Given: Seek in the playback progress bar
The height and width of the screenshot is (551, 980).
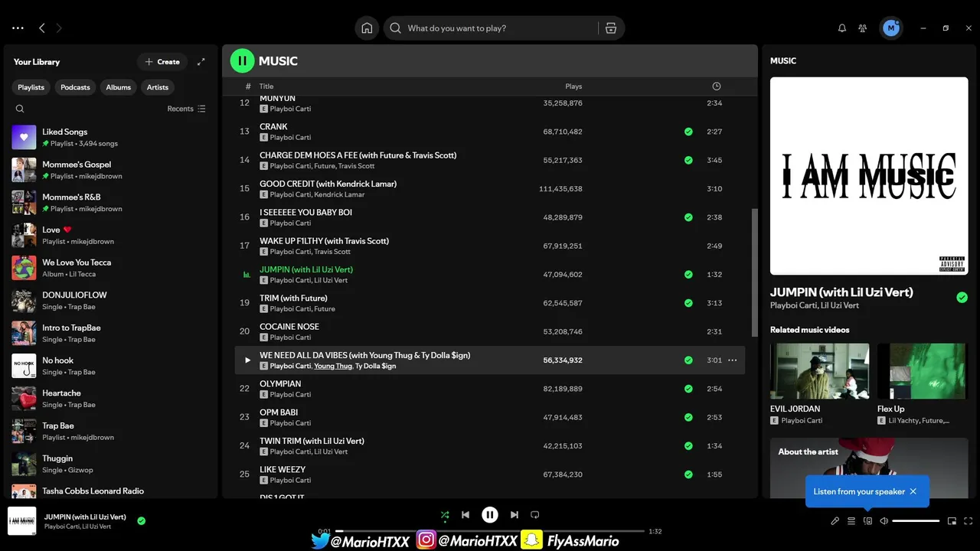Looking at the screenshot, I should tap(490, 531).
